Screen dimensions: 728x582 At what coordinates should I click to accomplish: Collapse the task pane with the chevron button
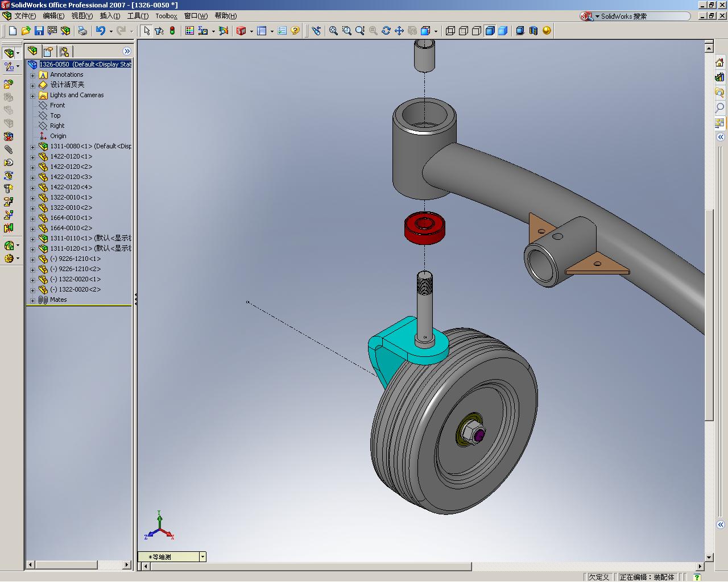720,137
